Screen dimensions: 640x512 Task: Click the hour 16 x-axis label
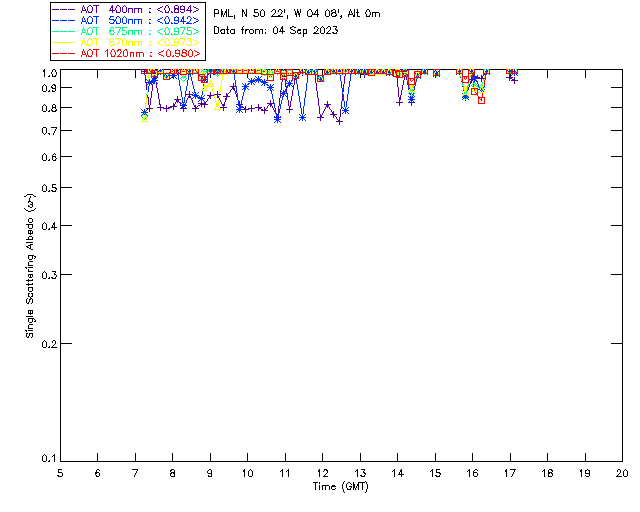coord(473,474)
